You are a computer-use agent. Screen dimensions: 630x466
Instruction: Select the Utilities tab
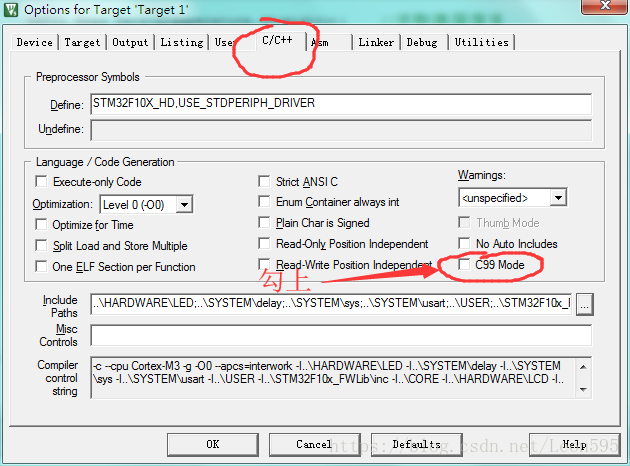481,42
